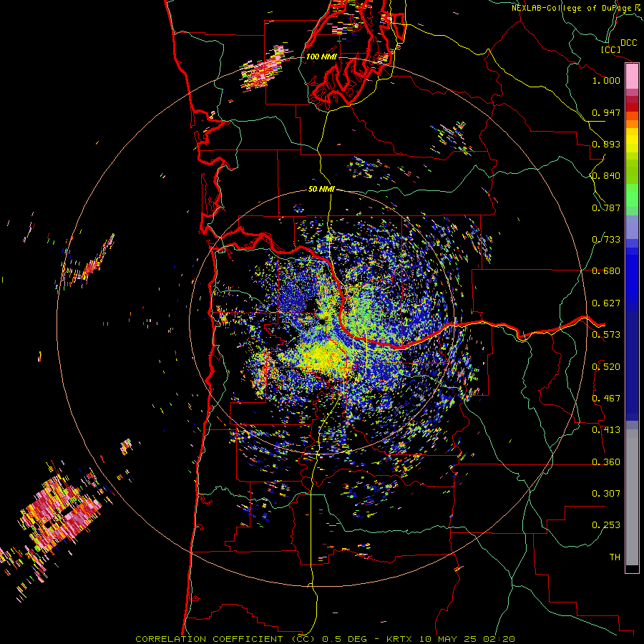644x644 pixels.
Task: Click the 0.307 scale value
Action: click(x=606, y=494)
